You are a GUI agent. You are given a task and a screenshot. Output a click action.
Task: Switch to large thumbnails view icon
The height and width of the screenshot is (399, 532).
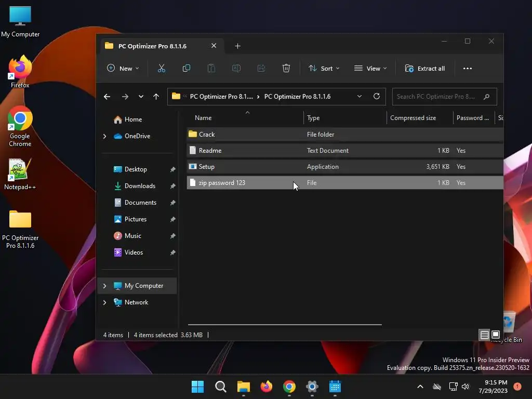[x=495, y=335]
